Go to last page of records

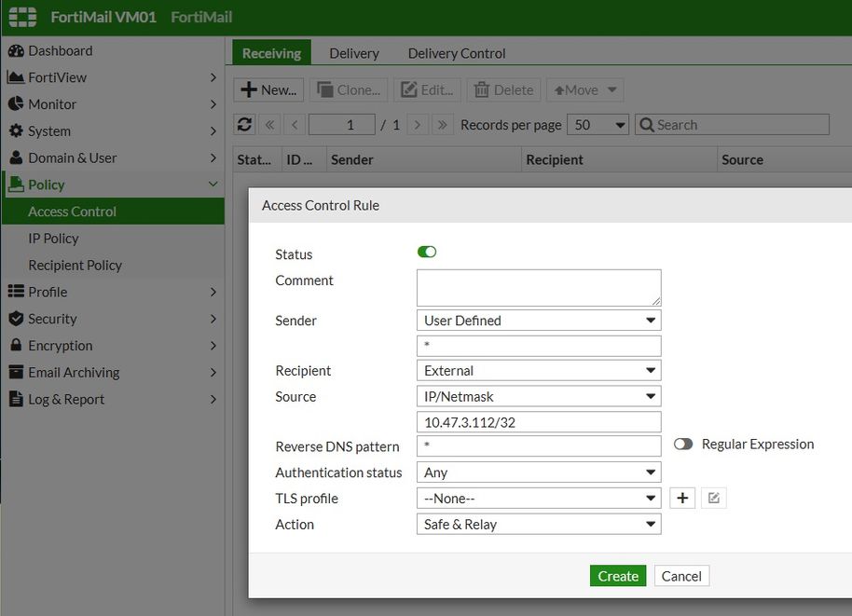click(x=443, y=125)
